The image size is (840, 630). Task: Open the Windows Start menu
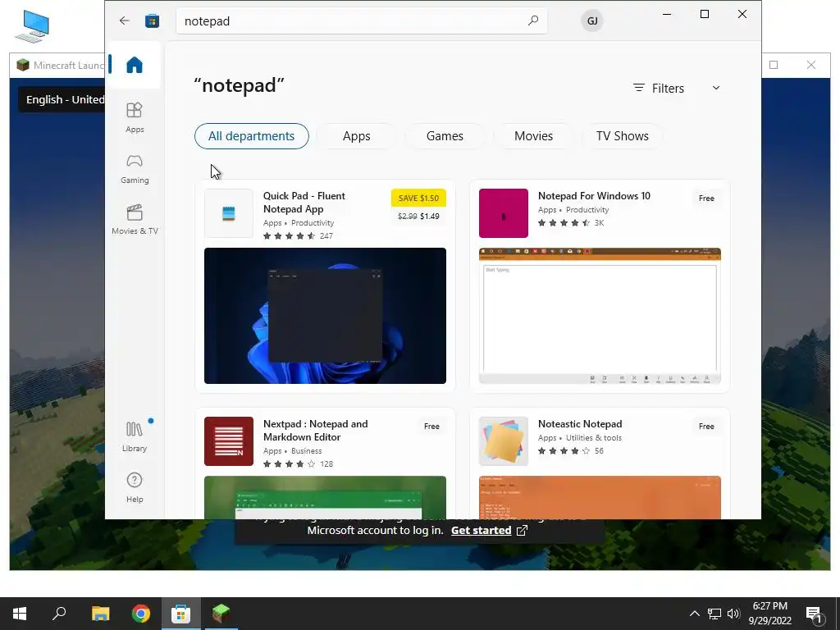[20, 614]
